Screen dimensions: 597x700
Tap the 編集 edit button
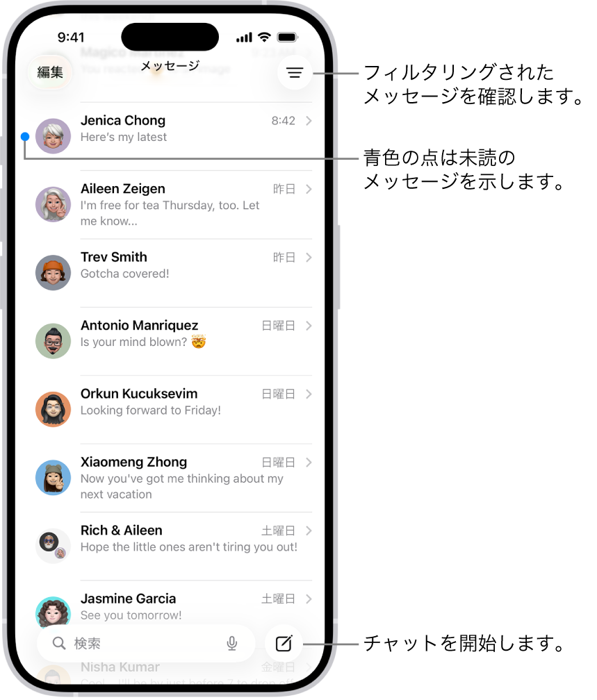point(50,72)
